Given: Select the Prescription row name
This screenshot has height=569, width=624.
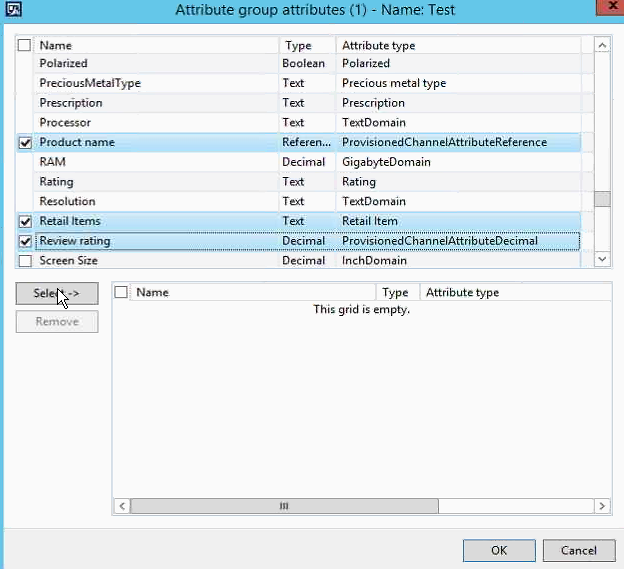Looking at the screenshot, I should coord(71,103).
